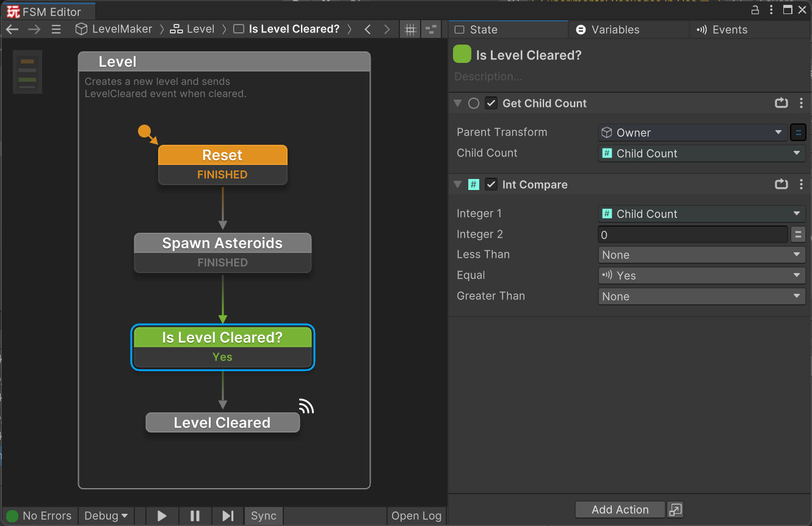Open Get Child Count action options menu
The image size is (812, 526).
[x=801, y=103]
